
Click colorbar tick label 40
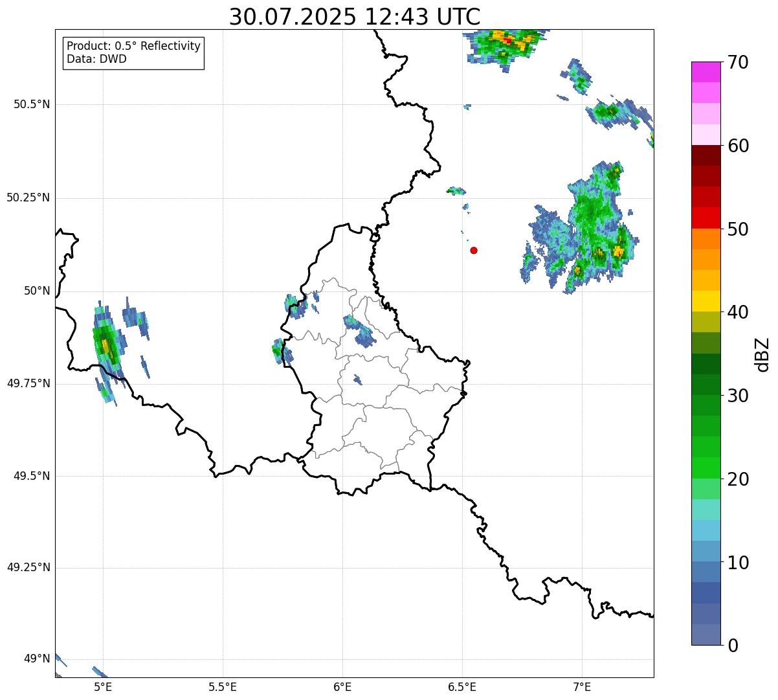pos(738,312)
